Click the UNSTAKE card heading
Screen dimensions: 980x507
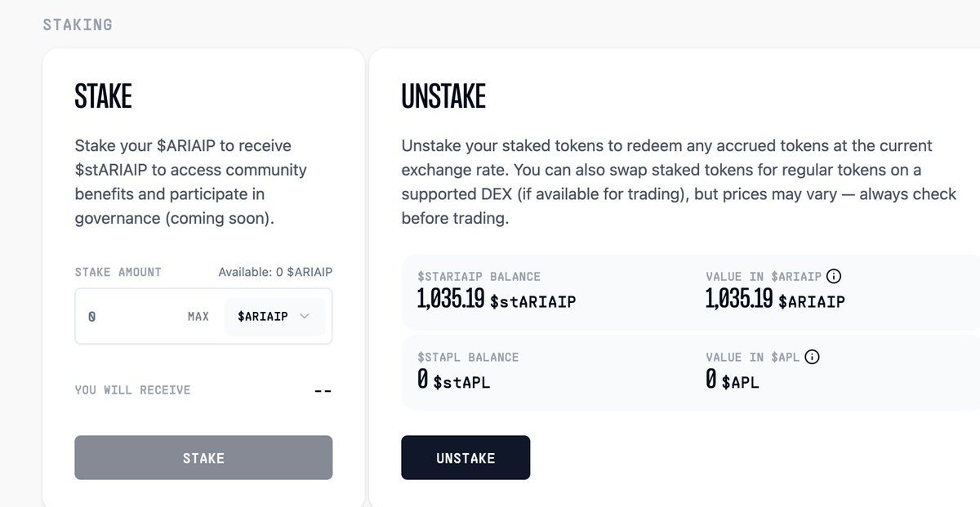tap(443, 96)
